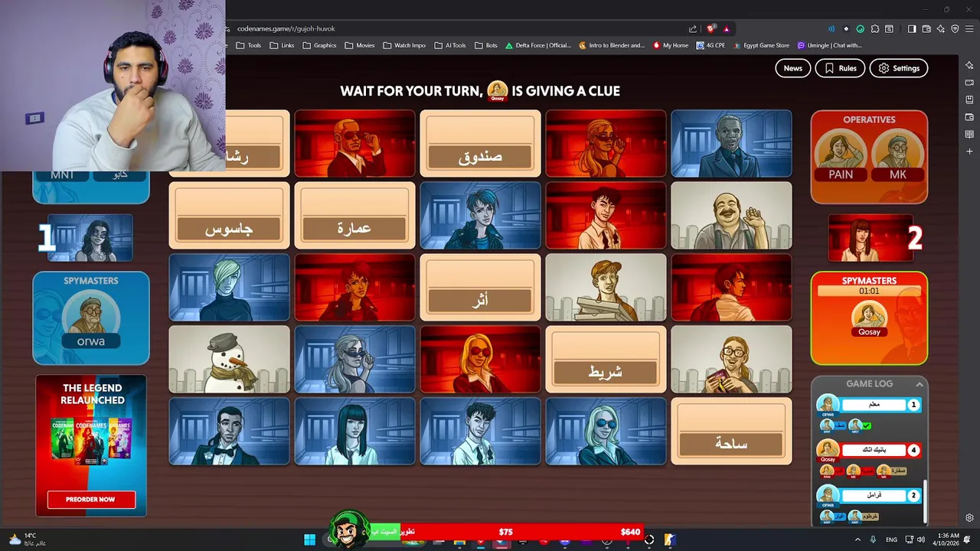The width and height of the screenshot is (980, 551).
Task: Open the News button
Action: pos(792,68)
